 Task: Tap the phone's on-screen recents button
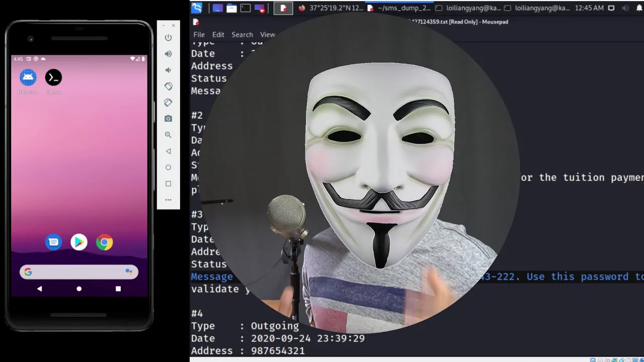tap(118, 289)
